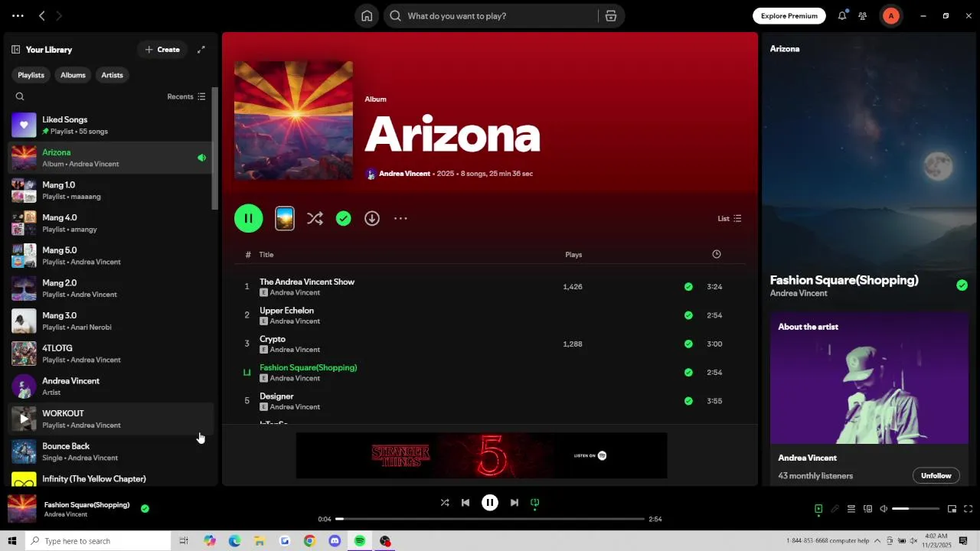Open the notifications bell
Viewport: 980px width, 551px height.
coord(842,16)
